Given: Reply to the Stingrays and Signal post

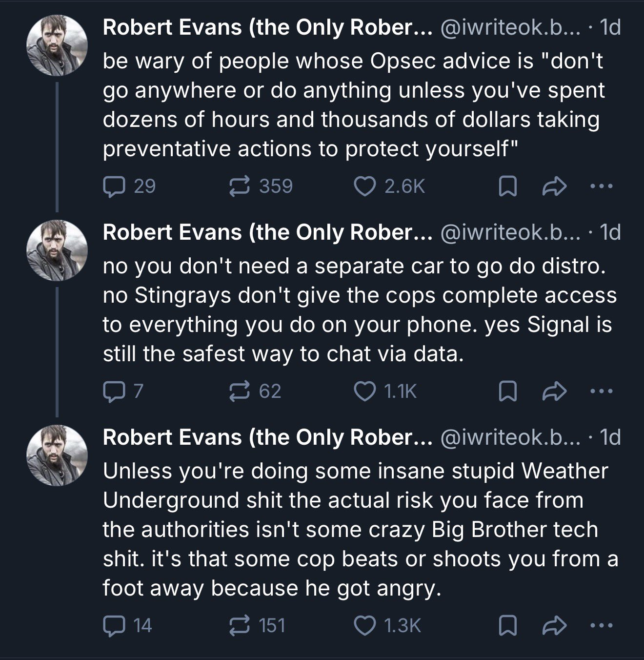Looking at the screenshot, I should pos(113,392).
